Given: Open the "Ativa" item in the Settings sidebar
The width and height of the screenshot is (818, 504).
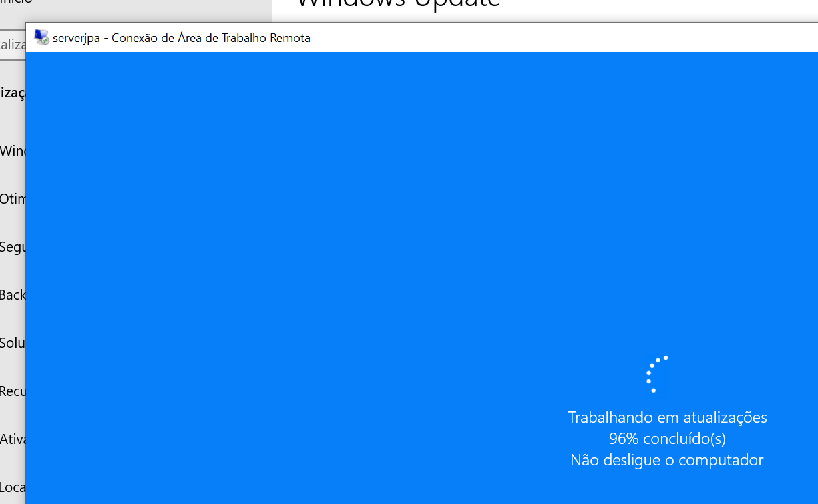Looking at the screenshot, I should click(x=13, y=439).
